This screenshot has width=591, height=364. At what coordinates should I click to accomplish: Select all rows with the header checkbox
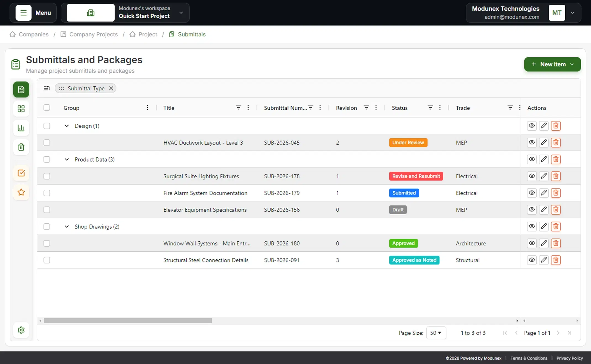click(x=47, y=108)
